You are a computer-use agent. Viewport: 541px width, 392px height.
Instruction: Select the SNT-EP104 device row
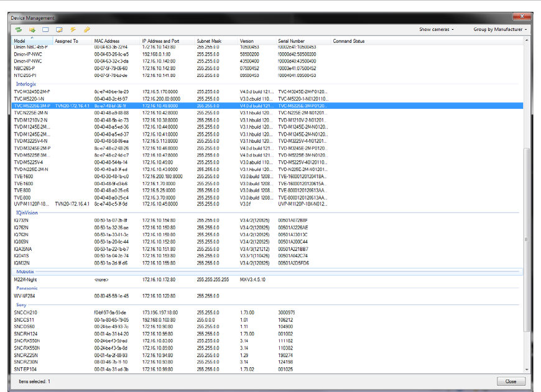tap(267, 369)
